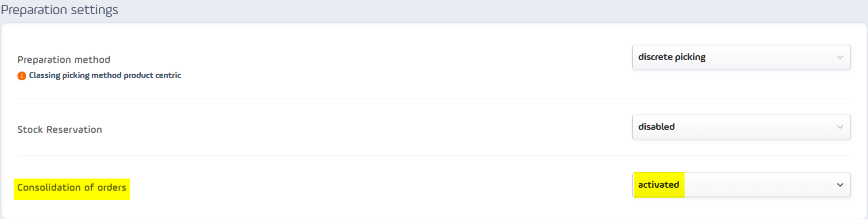Screen dimensions: 868x219
Task: Open the Preparation method combo box
Action: pyautogui.click(x=741, y=57)
